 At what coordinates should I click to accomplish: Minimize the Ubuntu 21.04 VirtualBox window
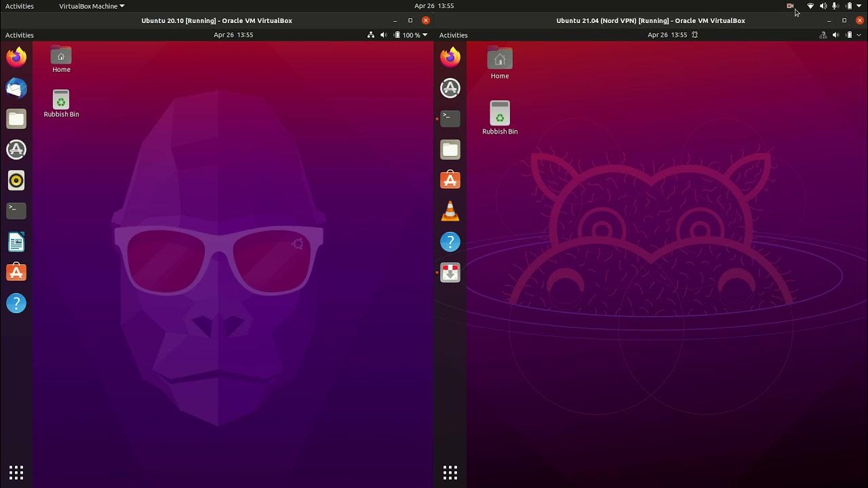pos(829,20)
